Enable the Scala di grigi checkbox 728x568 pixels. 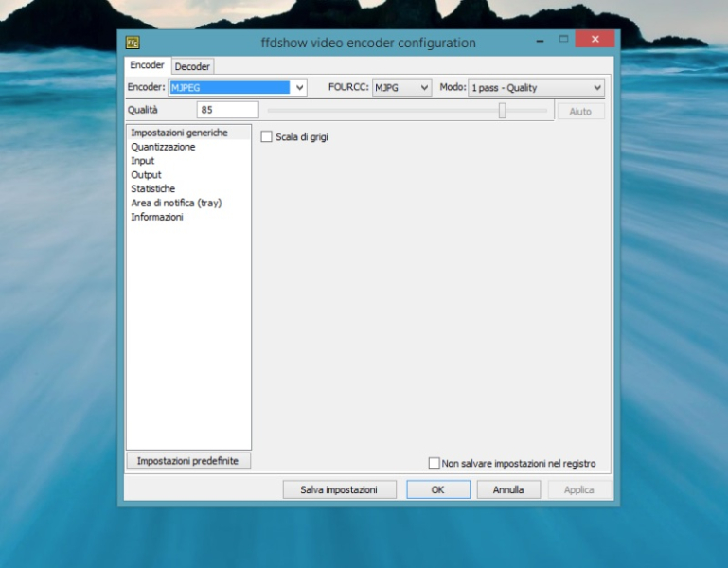coord(266,137)
